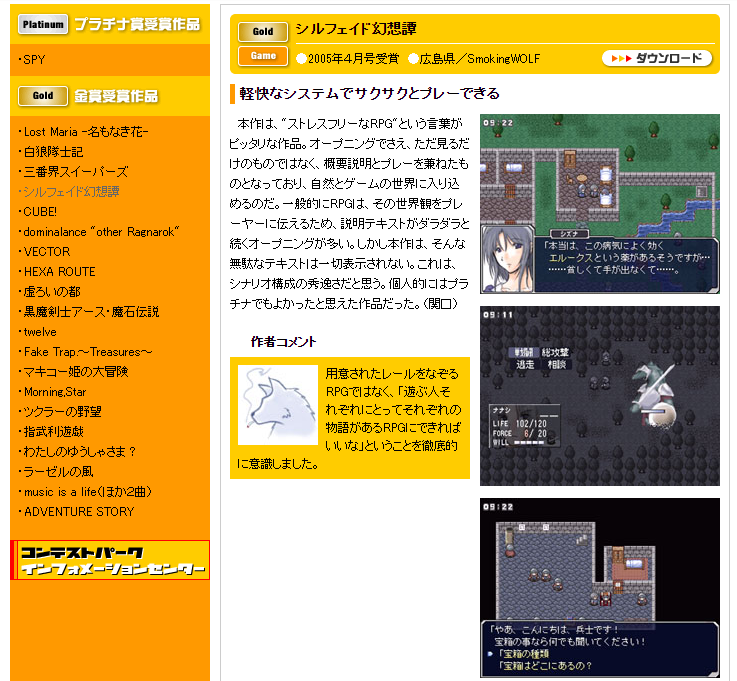The height and width of the screenshot is (681, 737).
Task: Click コンテストパーク インフォメーションセンター banner
Action: [x=110, y=560]
